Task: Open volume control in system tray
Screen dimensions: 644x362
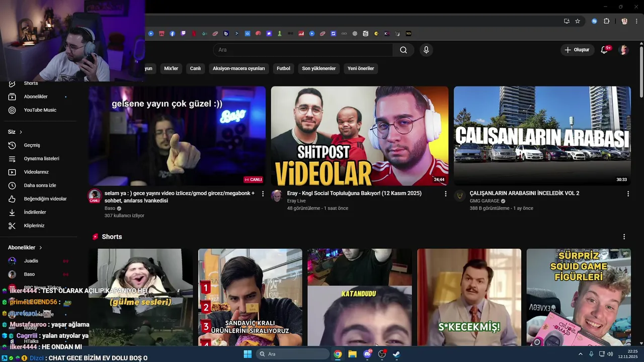Action: pyautogui.click(x=610, y=354)
